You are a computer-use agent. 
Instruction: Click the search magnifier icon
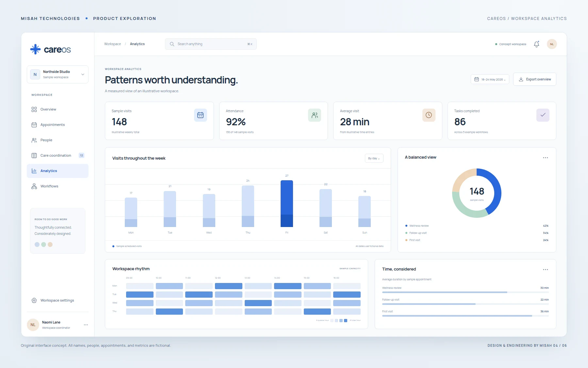(x=172, y=44)
